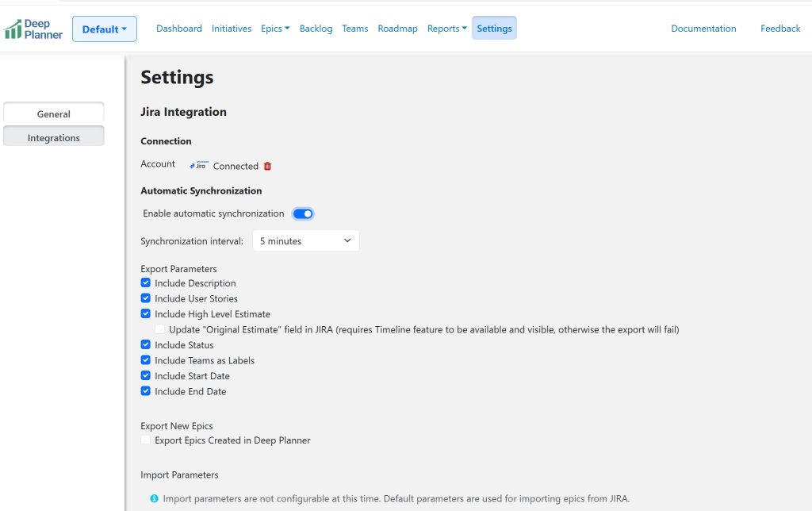Click the Jira logo next to Connected
The image size is (812, 511).
click(200, 165)
